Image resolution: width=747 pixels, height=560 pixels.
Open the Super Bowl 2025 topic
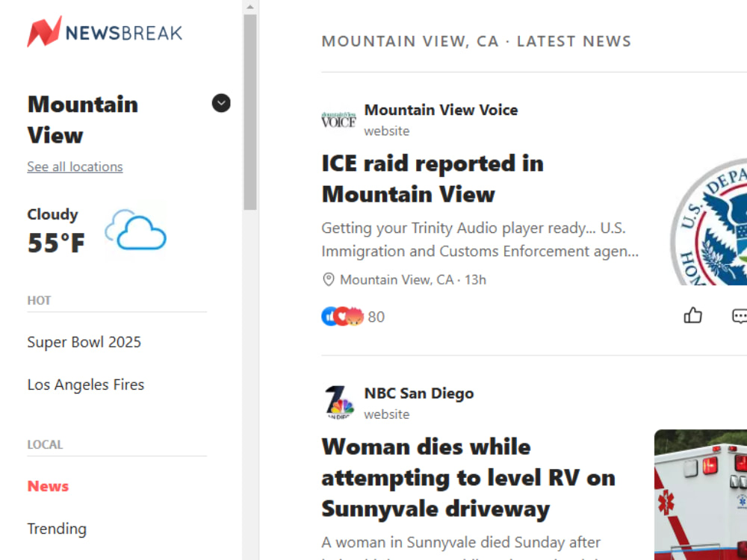click(84, 342)
